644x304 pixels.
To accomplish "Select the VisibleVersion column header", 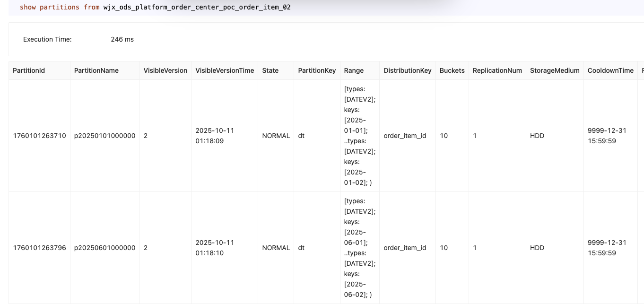I will tap(165, 70).
